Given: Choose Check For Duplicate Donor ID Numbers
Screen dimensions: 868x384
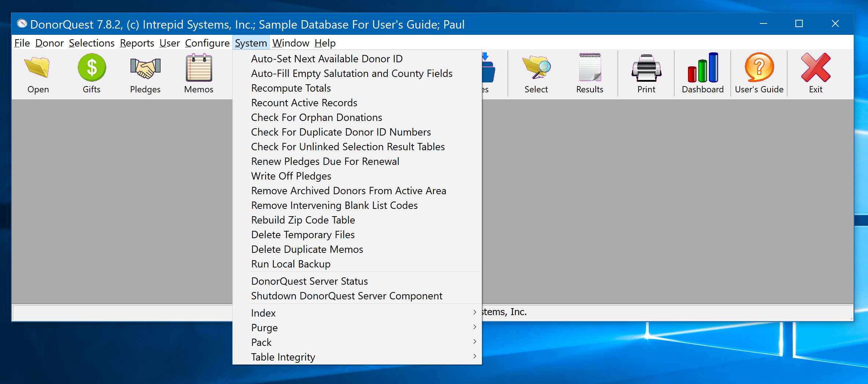Looking at the screenshot, I should coord(357,132).
